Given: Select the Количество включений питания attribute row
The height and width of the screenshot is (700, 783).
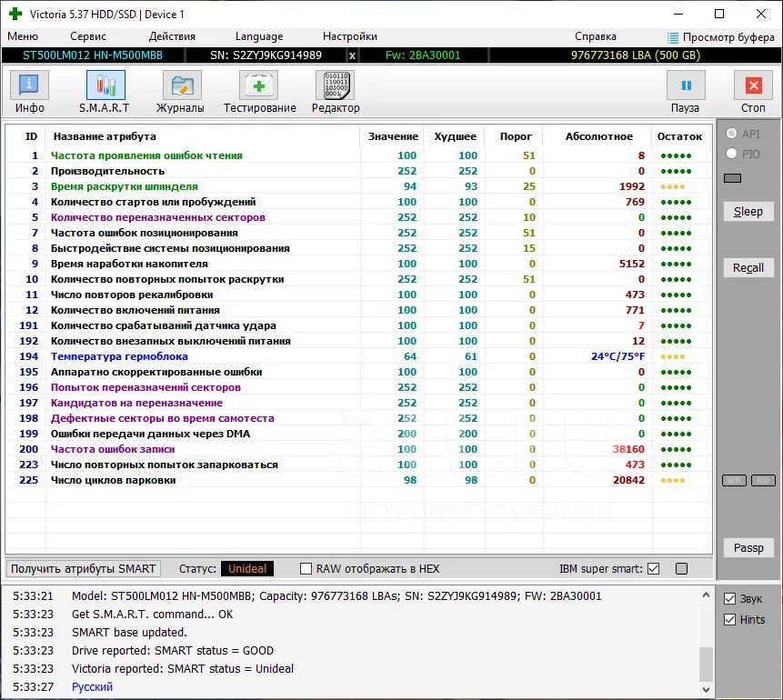Looking at the screenshot, I should tap(358, 310).
